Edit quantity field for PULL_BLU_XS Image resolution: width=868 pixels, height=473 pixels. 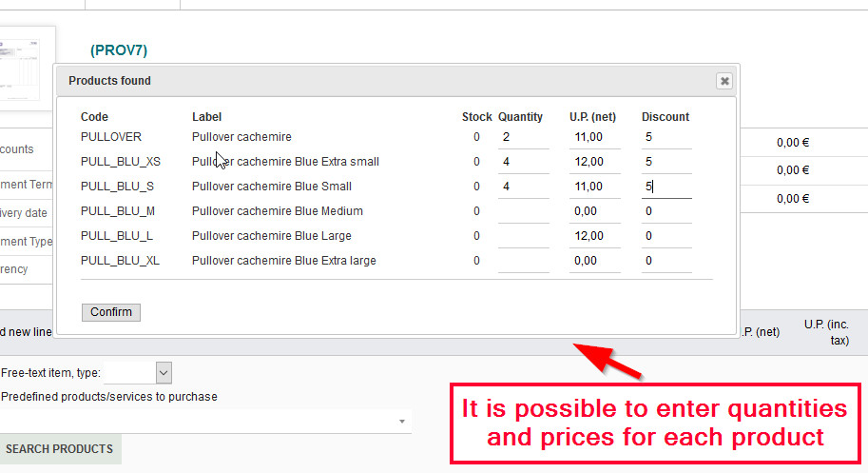point(523,162)
